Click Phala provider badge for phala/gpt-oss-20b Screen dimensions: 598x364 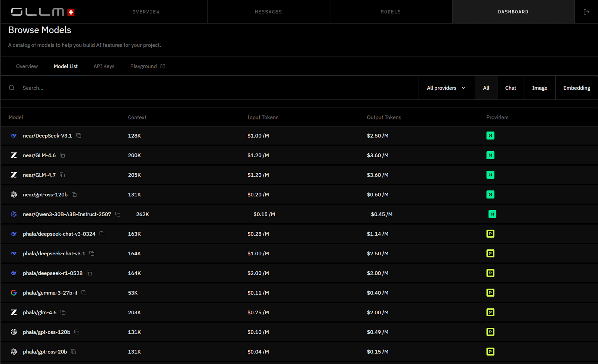490,352
